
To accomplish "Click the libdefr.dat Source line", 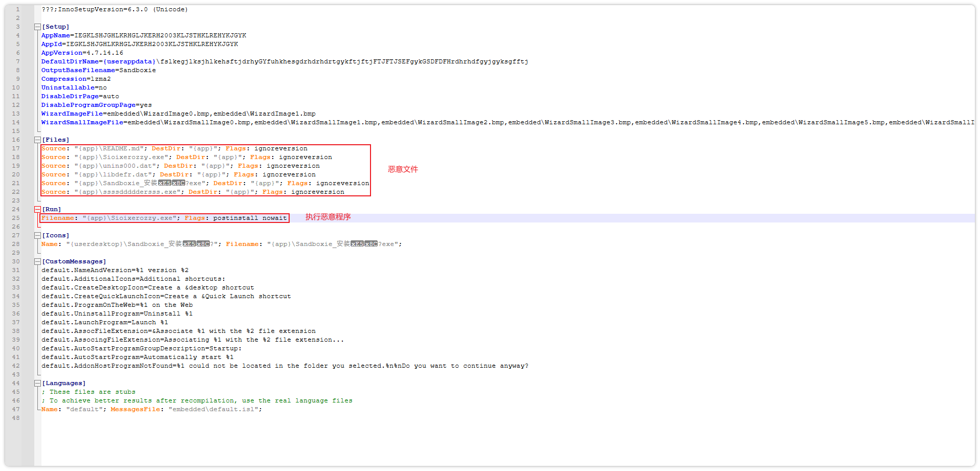I will tap(179, 174).
